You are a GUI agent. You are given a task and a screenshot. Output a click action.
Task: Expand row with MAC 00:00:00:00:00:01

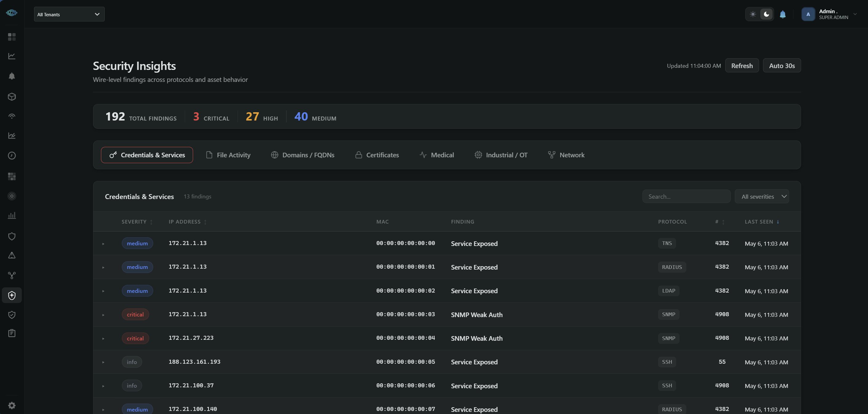point(103,267)
